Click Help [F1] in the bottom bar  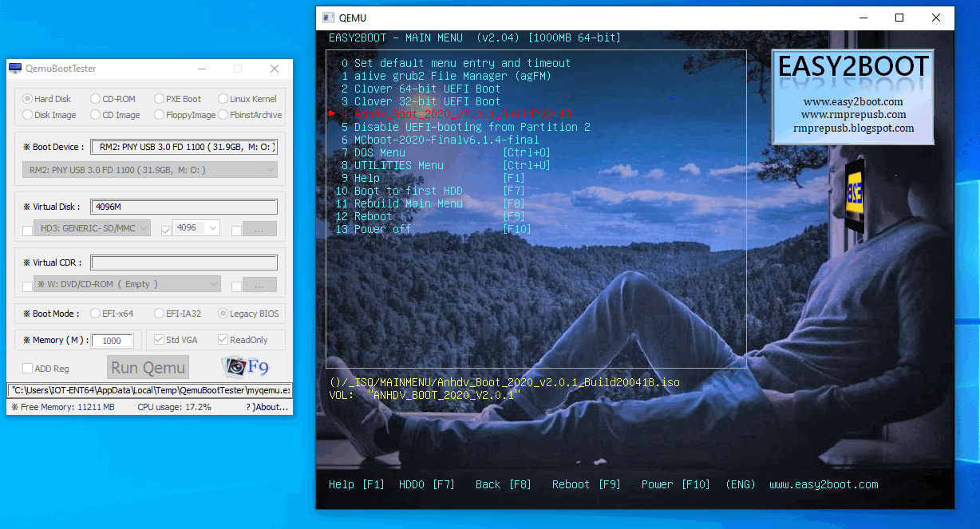click(357, 484)
